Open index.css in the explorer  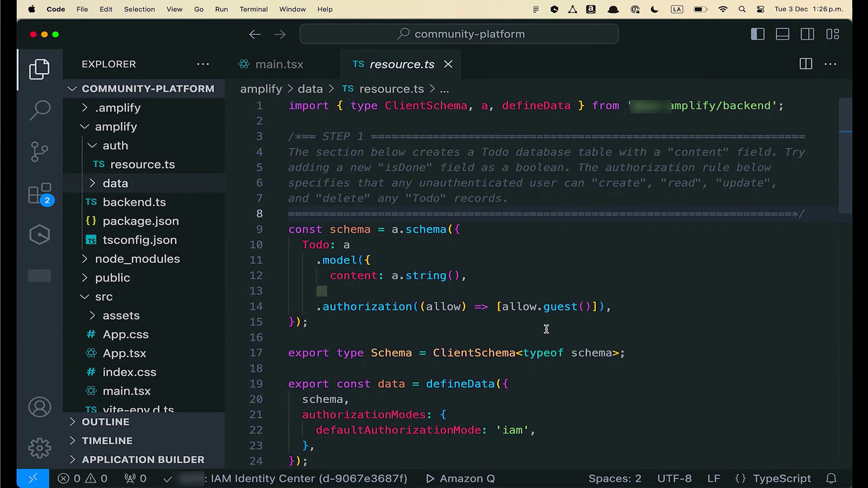point(144,372)
